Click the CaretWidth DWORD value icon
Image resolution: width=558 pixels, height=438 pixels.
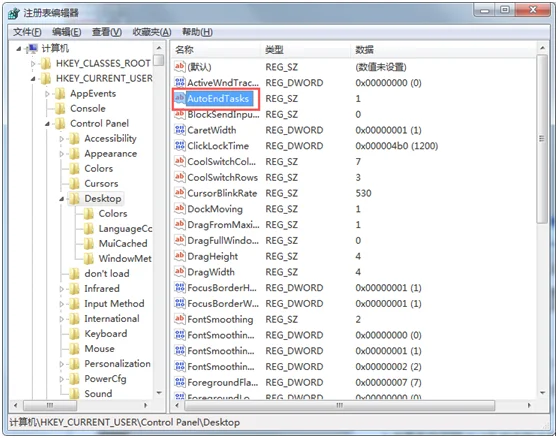click(180, 130)
